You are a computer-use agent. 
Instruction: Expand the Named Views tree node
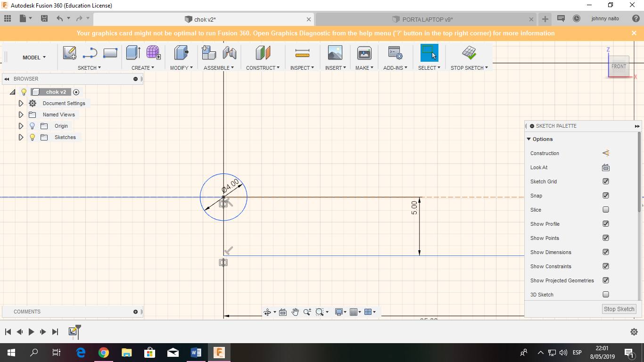[x=21, y=115]
